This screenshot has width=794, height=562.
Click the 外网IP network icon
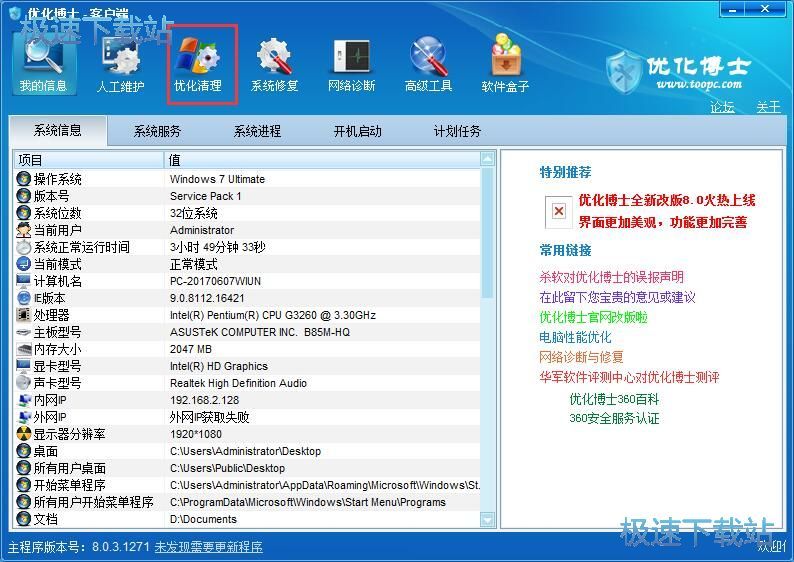click(x=24, y=417)
